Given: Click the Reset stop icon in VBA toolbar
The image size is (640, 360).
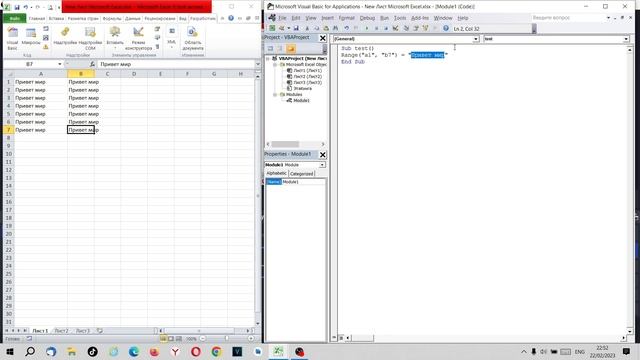Looking at the screenshot, I should pyautogui.click(x=386, y=28).
